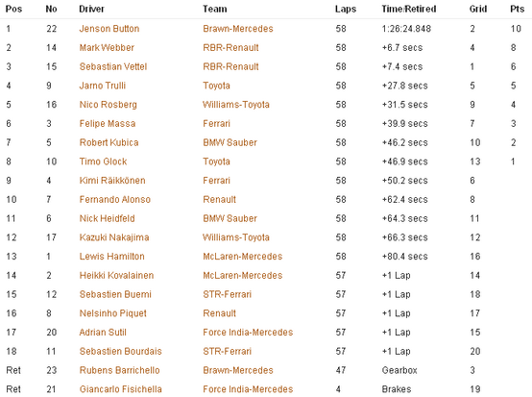This screenshot has width=532, height=397.
Task: Select the Fernando Alonso link
Action: click(x=115, y=199)
